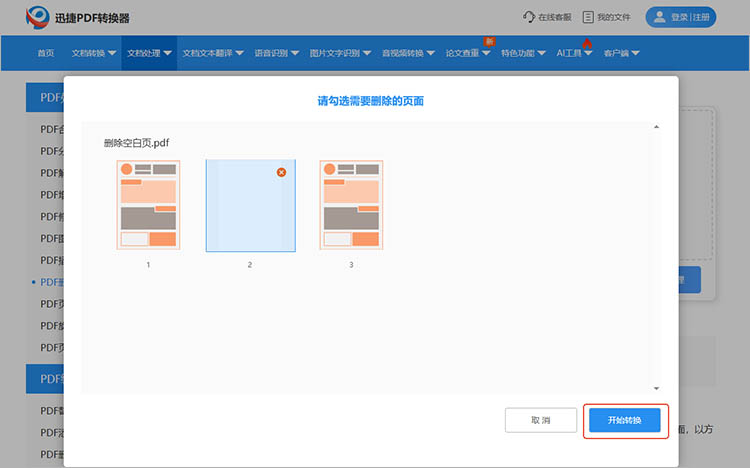The image size is (750, 468).
Task: Click the 迅捷PDF转换器 logo icon
Action: (38, 17)
